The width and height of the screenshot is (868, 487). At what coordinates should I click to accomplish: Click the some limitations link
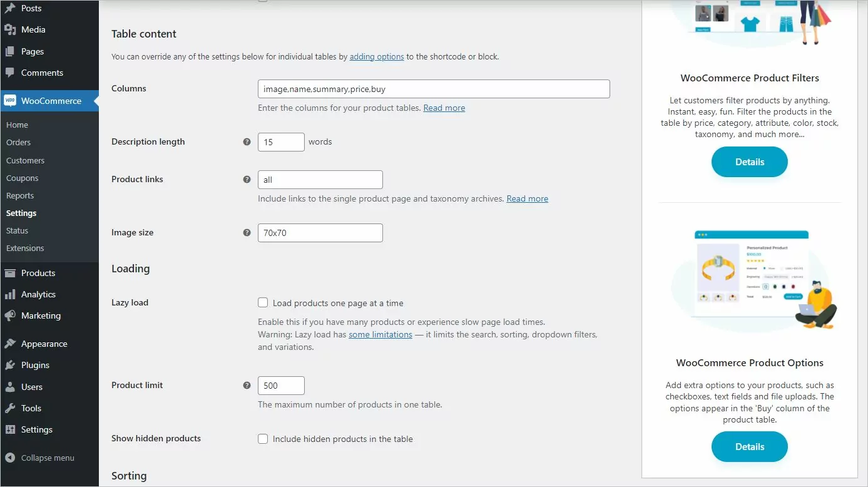(x=380, y=334)
